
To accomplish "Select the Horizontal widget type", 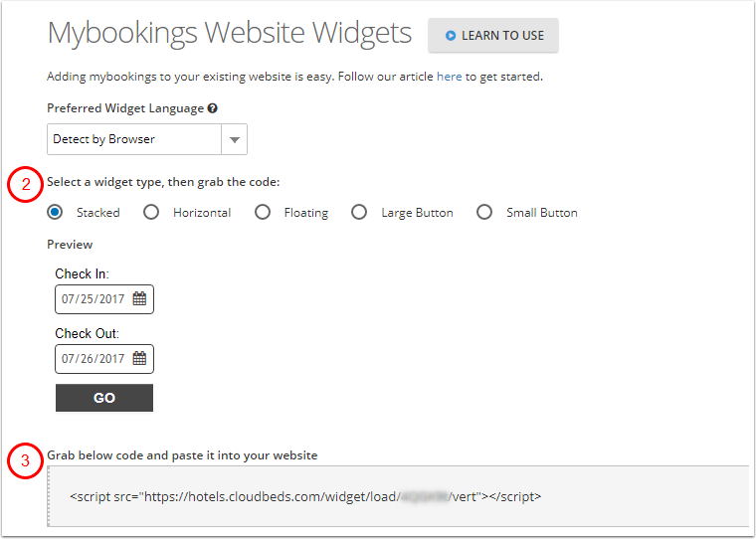I will pyautogui.click(x=151, y=212).
